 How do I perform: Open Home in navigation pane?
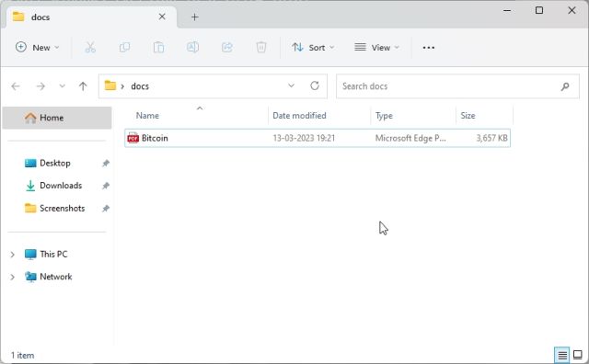pos(57,118)
